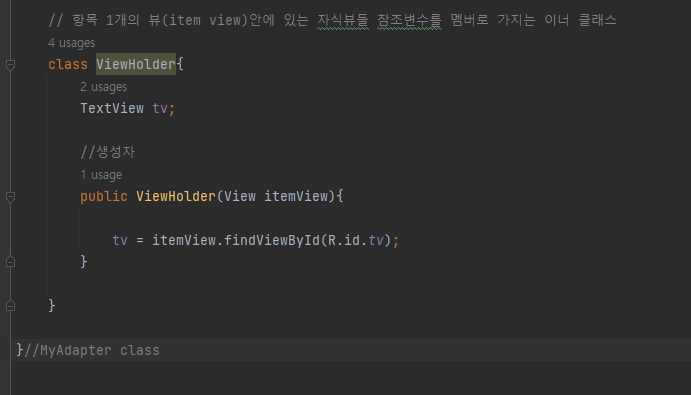Viewport: 691px width, 395px height.
Task: Open the '1 usage' hint above constructor
Action: [101, 175]
